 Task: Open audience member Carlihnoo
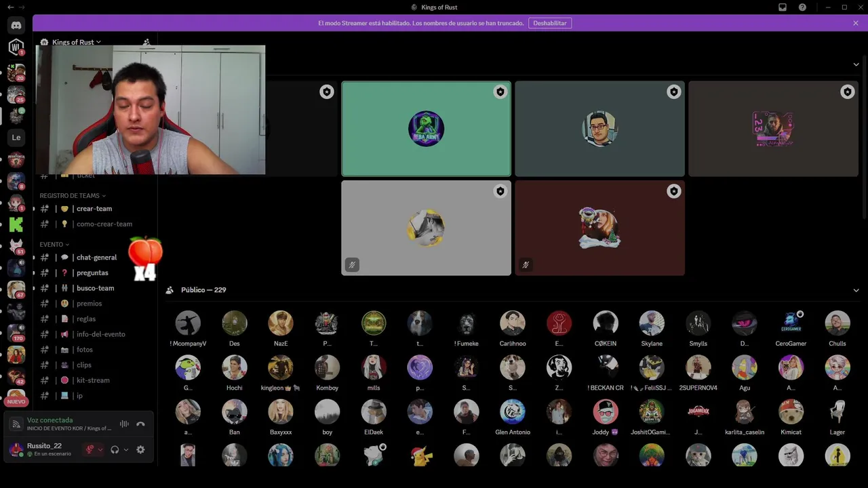(513, 328)
